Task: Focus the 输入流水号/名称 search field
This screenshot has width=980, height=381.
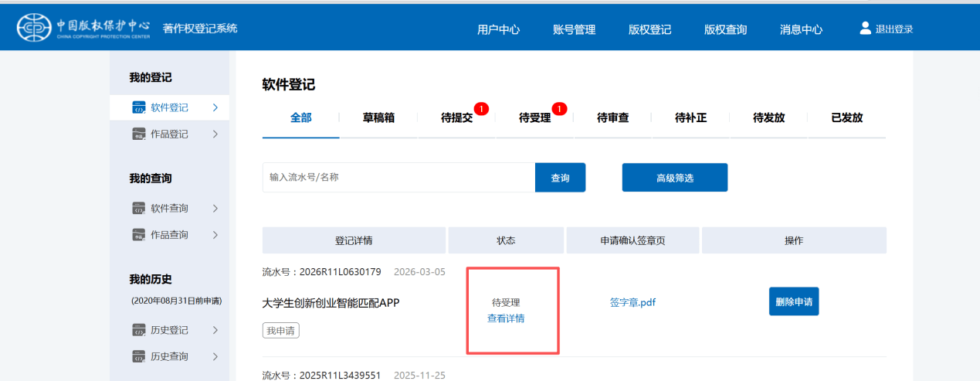Action: coord(398,178)
